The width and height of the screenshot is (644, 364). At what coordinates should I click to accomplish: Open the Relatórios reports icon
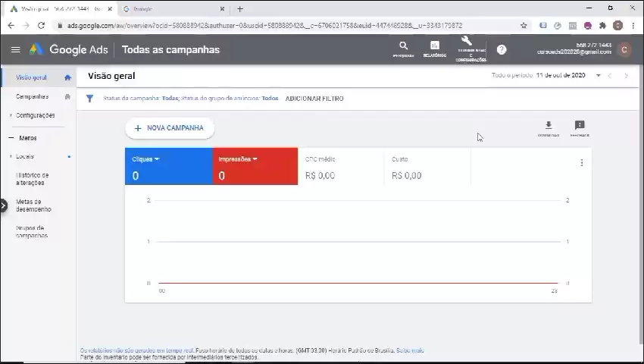pyautogui.click(x=435, y=47)
